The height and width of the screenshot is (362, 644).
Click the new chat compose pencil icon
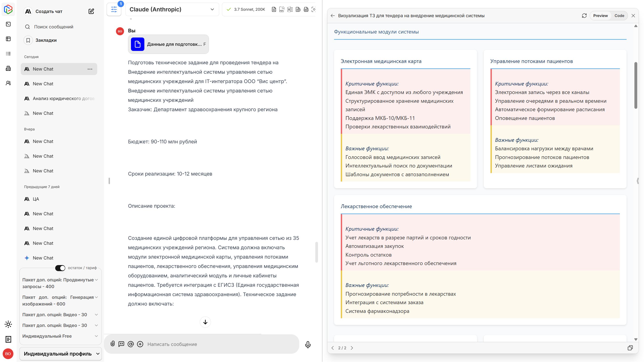point(91,11)
